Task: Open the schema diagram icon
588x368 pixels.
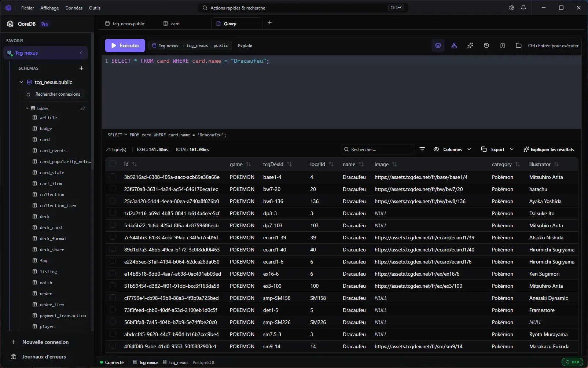Action: coord(454,45)
